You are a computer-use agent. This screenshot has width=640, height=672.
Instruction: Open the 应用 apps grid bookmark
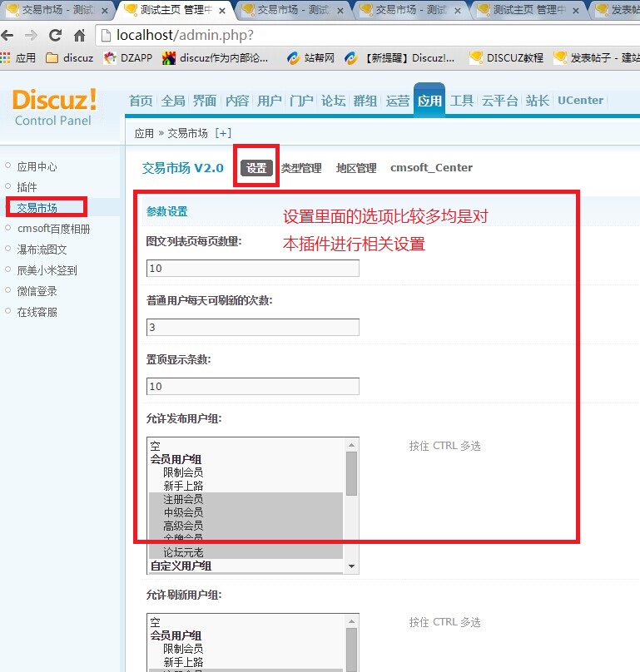pyautogui.click(x=18, y=58)
